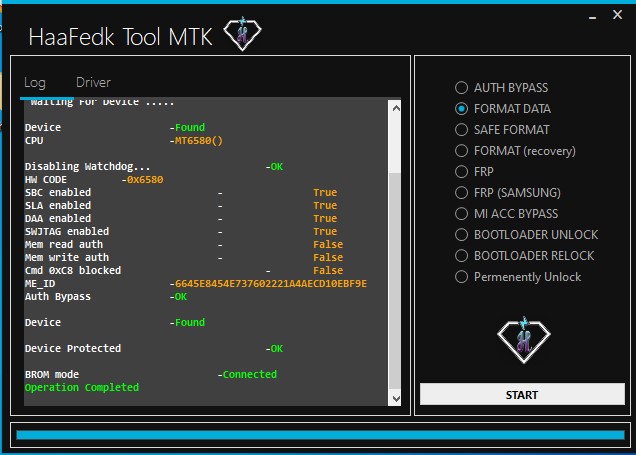Click the 'SWJTAG enabled' log entry

(x=67, y=232)
